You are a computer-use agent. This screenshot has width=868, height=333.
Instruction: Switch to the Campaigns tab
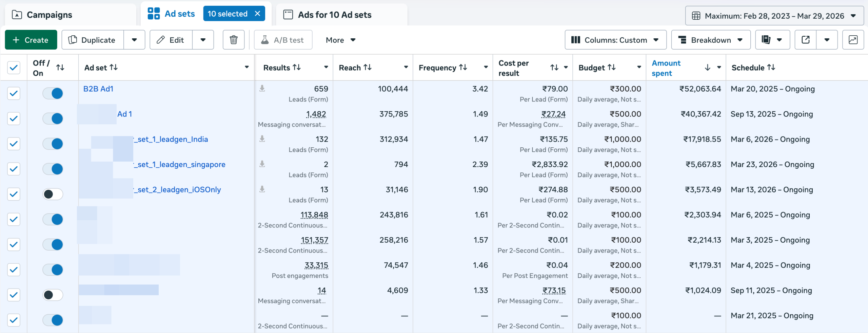click(50, 15)
